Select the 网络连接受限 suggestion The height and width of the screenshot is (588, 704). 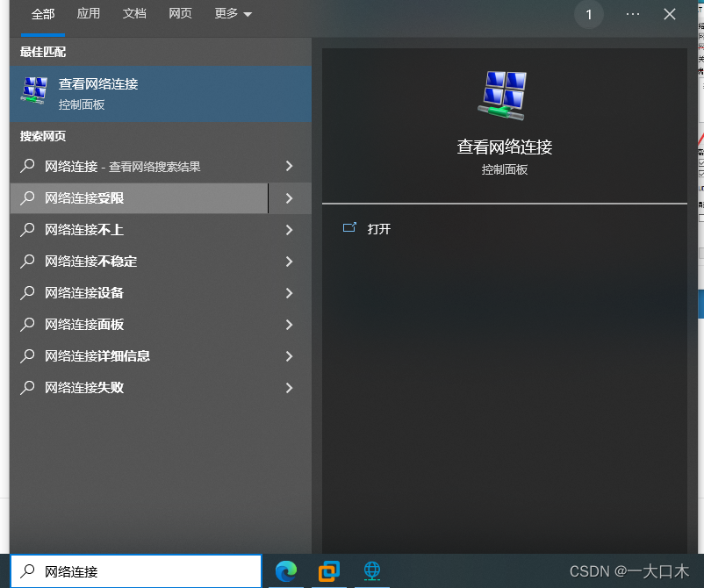pos(140,198)
